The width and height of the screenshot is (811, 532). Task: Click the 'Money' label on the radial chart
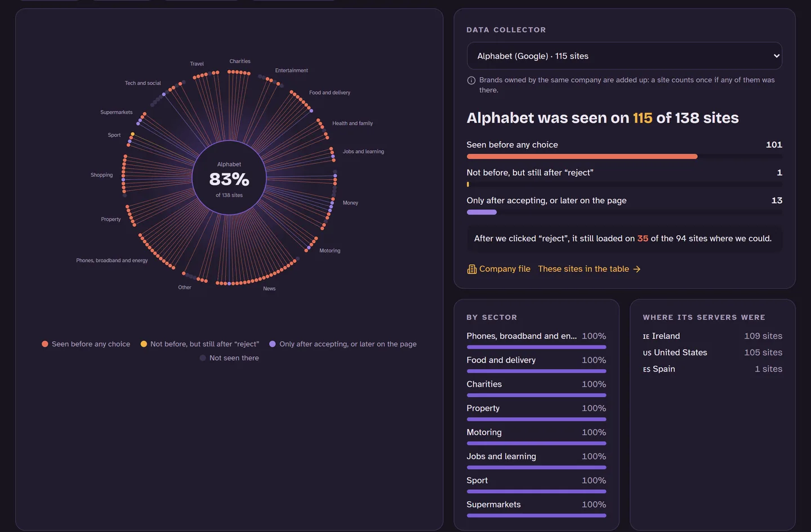point(350,203)
